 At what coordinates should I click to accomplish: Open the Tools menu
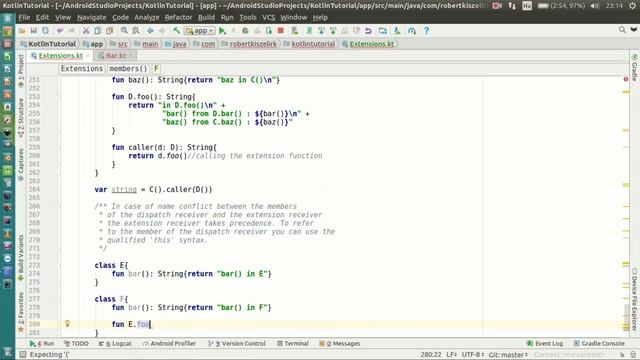(x=247, y=18)
